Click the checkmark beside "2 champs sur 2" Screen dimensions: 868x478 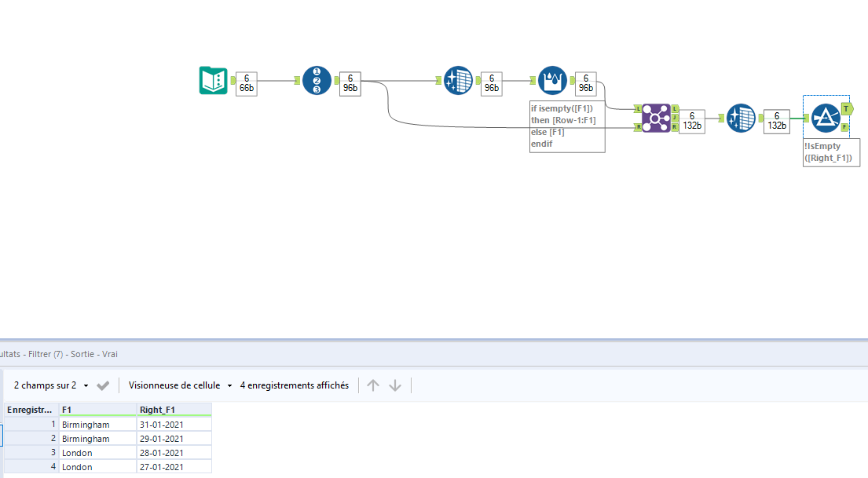click(x=102, y=385)
